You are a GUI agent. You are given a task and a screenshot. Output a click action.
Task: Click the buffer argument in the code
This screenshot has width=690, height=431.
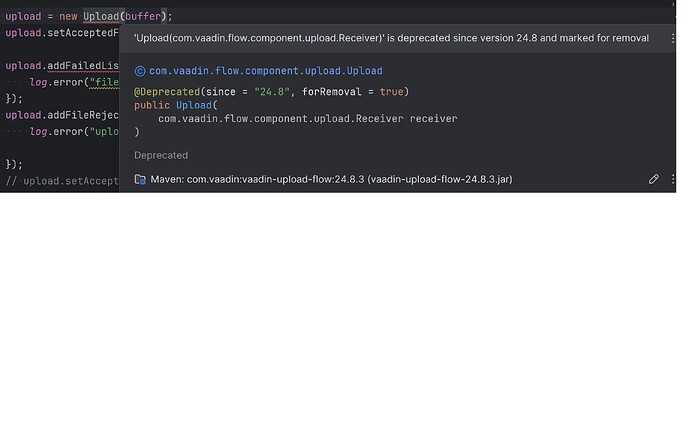pyautogui.click(x=143, y=16)
